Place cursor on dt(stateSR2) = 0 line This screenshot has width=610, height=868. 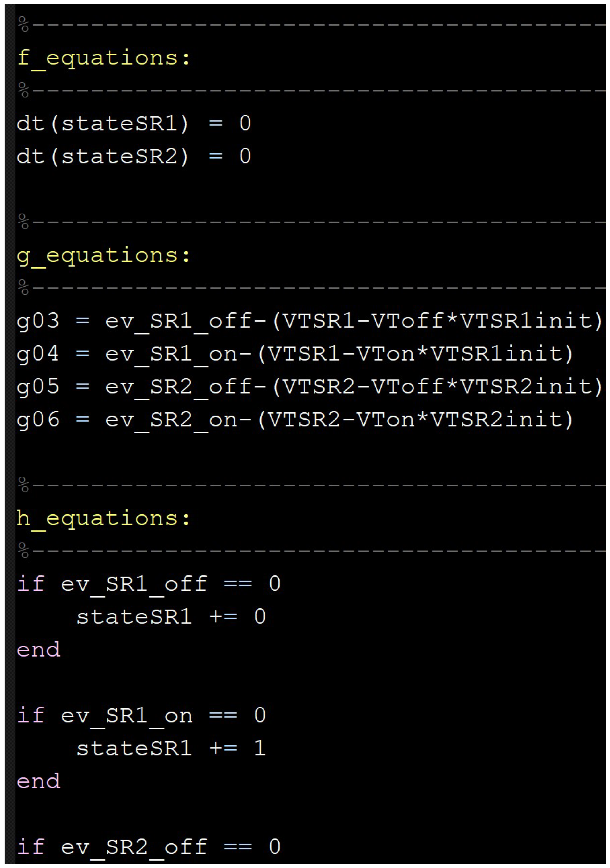tap(134, 157)
